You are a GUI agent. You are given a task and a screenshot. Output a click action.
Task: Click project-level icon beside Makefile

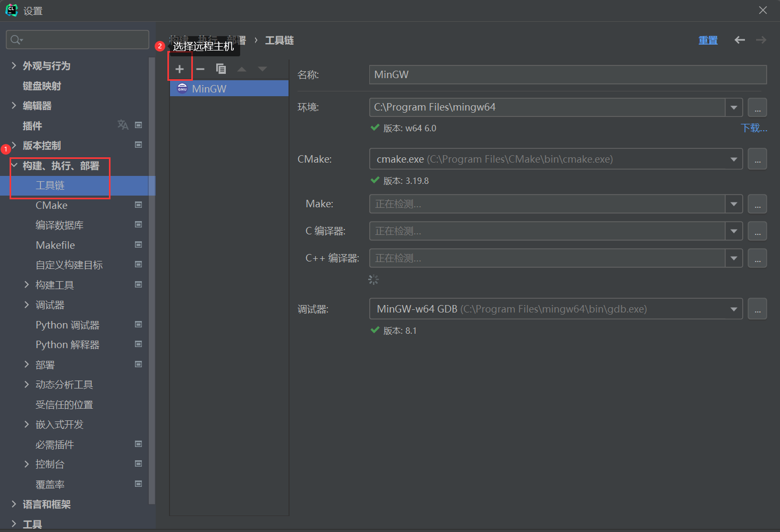click(139, 244)
